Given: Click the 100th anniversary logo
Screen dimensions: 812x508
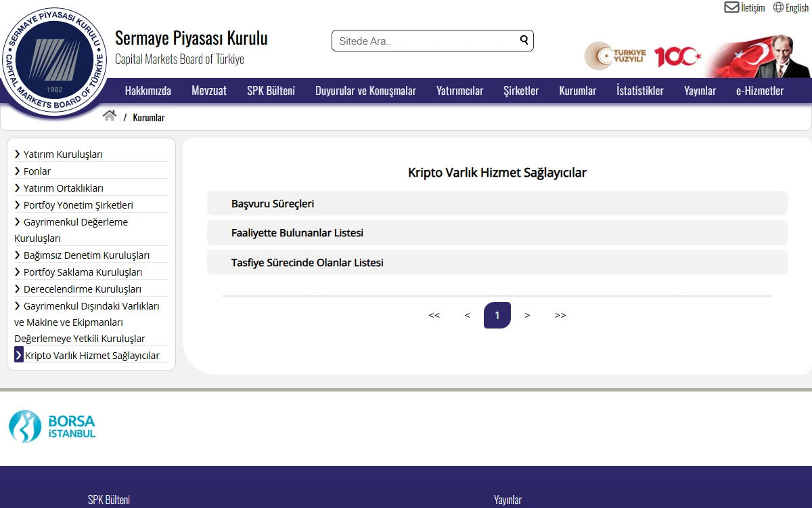Looking at the screenshot, I should pyautogui.click(x=677, y=57).
